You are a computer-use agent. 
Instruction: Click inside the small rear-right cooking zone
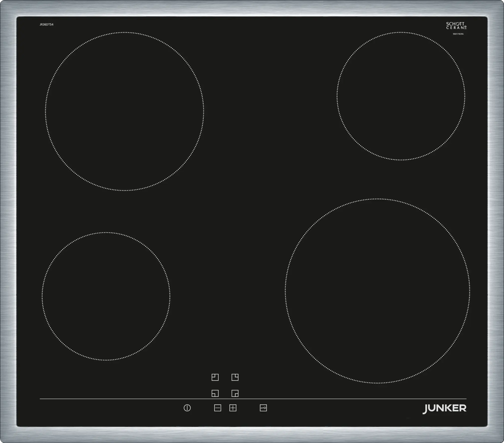[x=401, y=96]
